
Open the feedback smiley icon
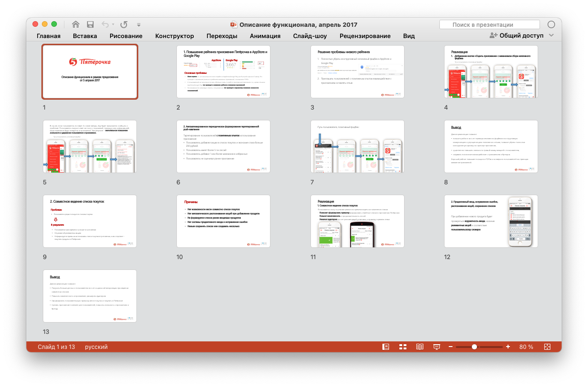click(551, 25)
